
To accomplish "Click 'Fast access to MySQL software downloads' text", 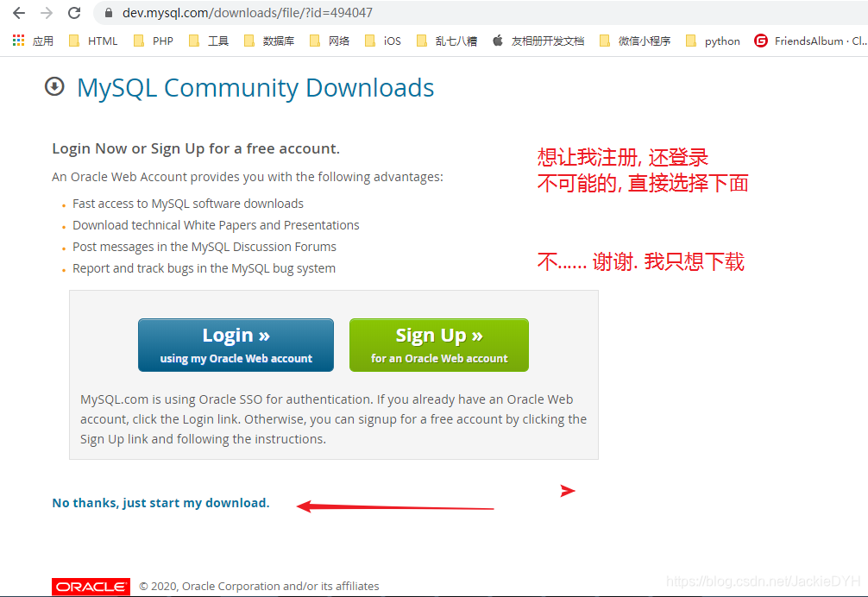I will point(187,204).
